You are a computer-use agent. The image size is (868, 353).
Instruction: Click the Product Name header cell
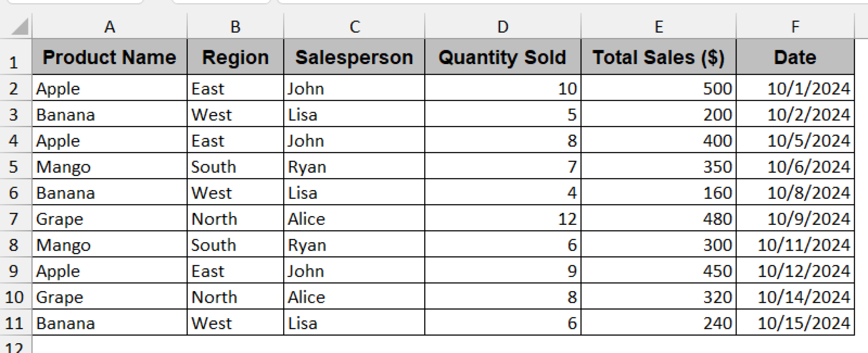coord(110,57)
